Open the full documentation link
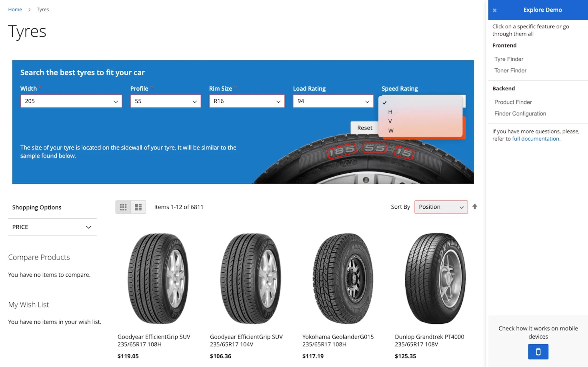The height and width of the screenshot is (367, 588). pos(536,139)
